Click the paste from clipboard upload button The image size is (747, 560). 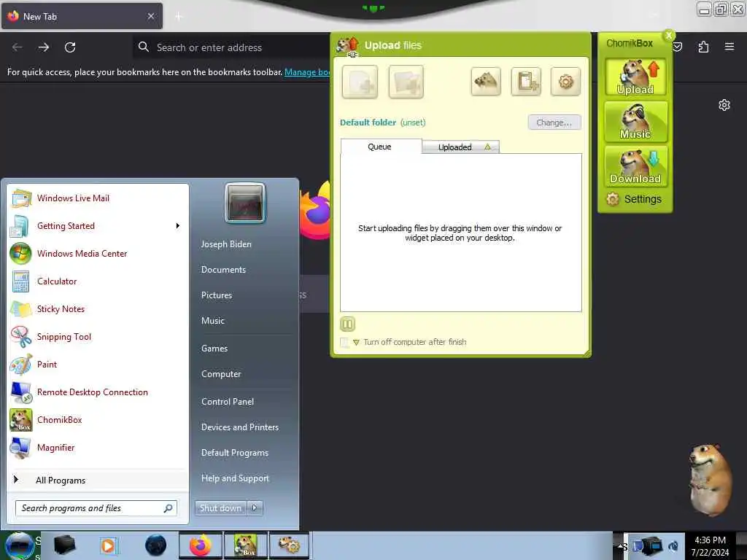coord(526,82)
